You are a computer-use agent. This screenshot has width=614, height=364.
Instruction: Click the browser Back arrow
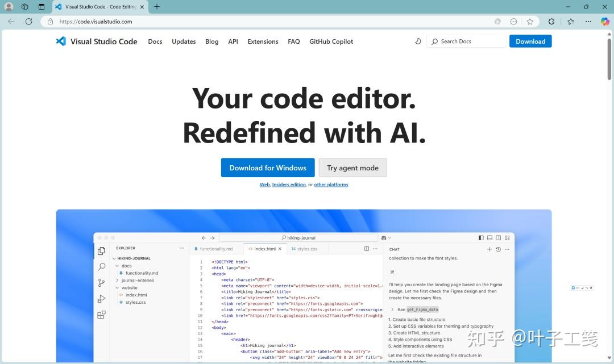click(11, 22)
